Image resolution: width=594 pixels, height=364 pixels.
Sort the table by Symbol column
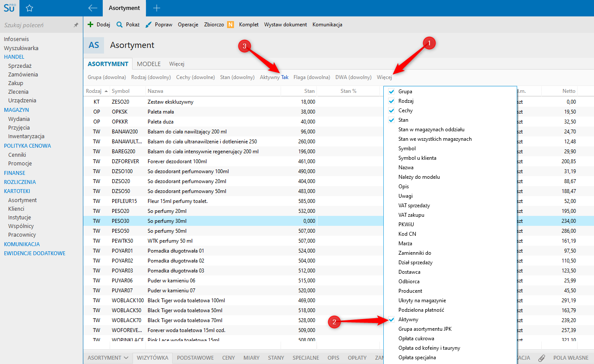[x=120, y=91]
